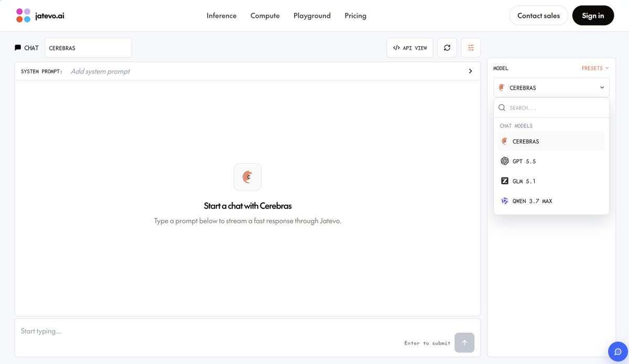Expand the system prompt chevron
Screen dimensions: 629x364
pos(470,71)
